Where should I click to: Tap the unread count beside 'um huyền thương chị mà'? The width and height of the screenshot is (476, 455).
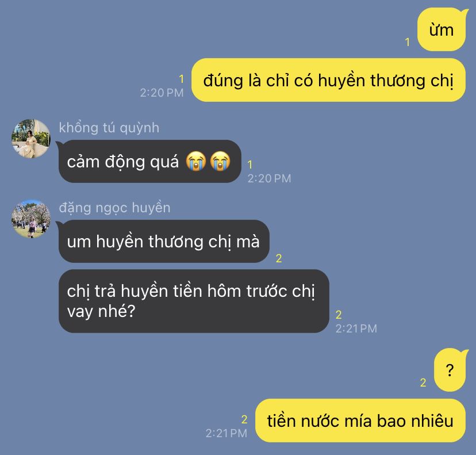click(x=279, y=258)
